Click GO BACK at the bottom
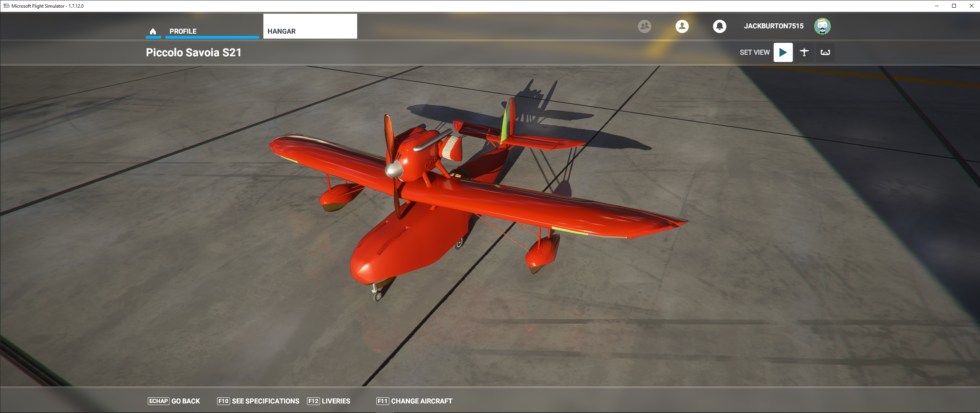980x413 pixels. (174, 401)
